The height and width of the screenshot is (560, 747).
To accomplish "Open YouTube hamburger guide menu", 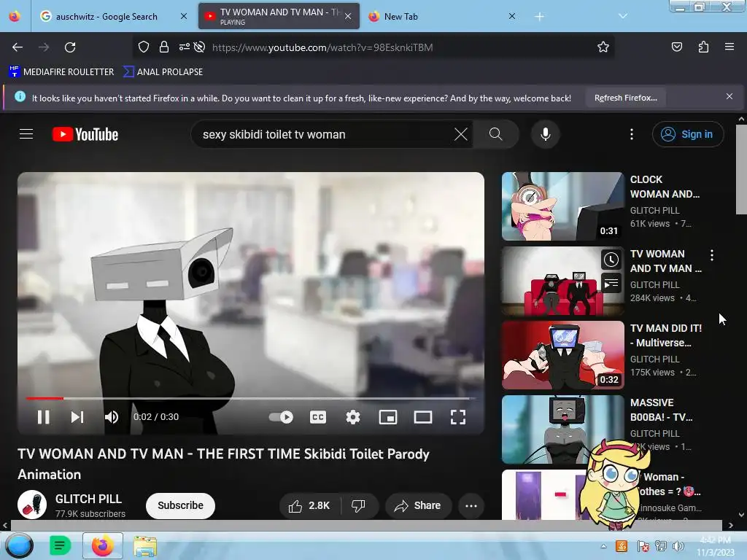I will tap(26, 134).
